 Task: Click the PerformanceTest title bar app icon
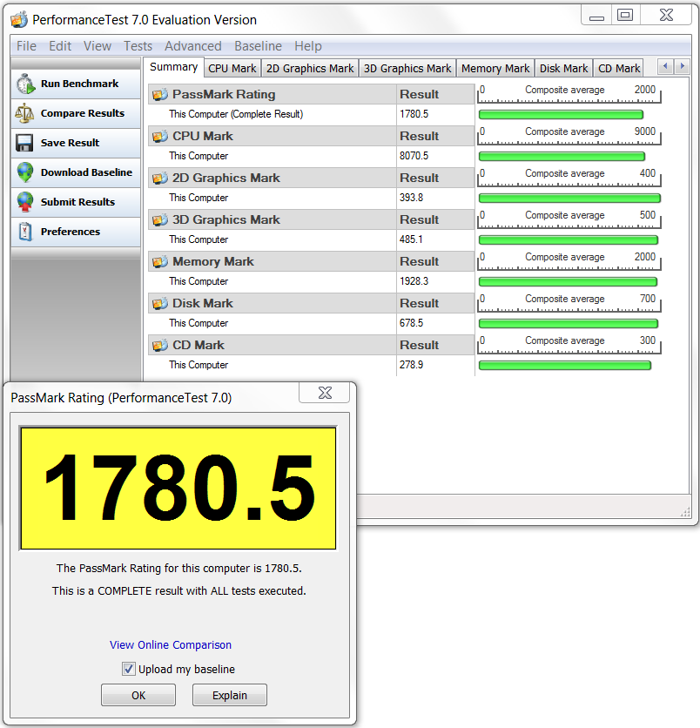tap(19, 20)
